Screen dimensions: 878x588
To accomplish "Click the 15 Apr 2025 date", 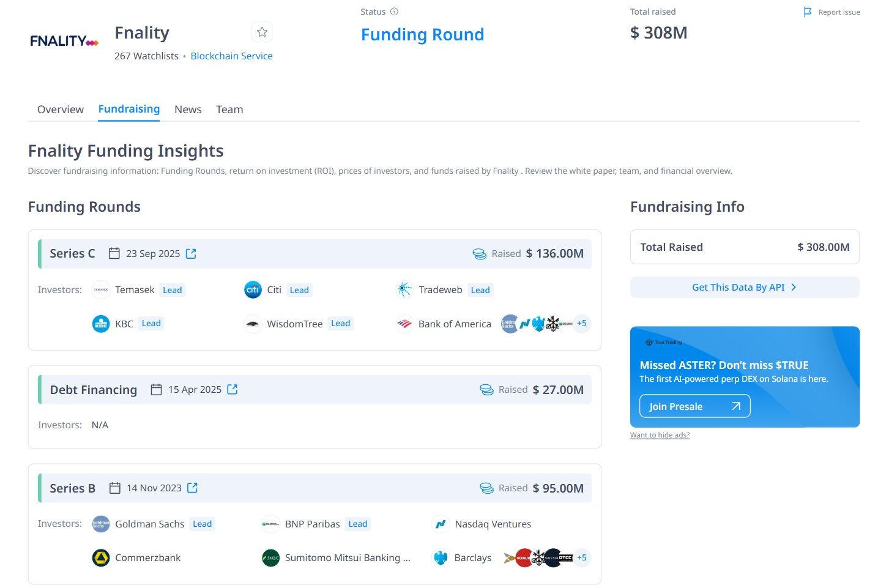I will pos(195,389).
